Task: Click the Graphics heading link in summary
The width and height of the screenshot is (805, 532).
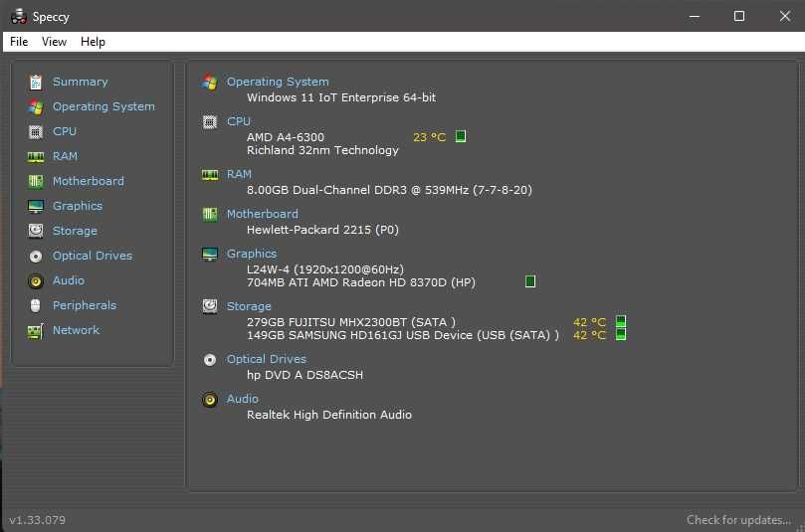Action: 252,254
